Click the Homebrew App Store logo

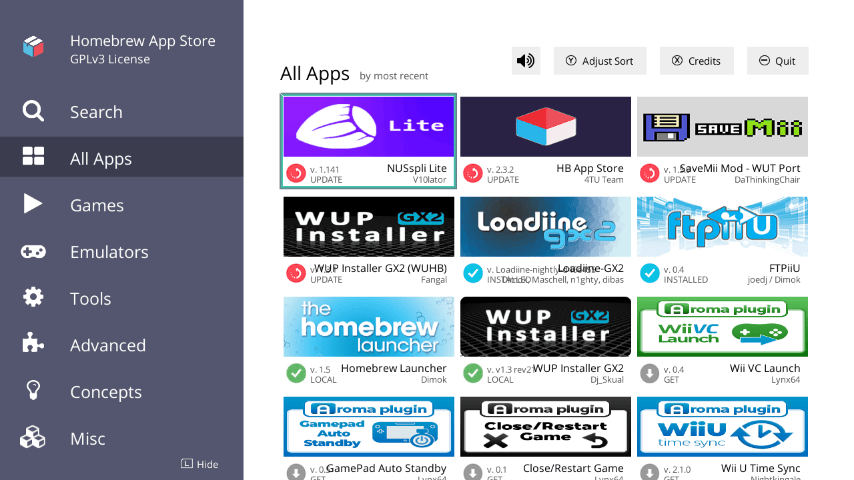click(35, 47)
